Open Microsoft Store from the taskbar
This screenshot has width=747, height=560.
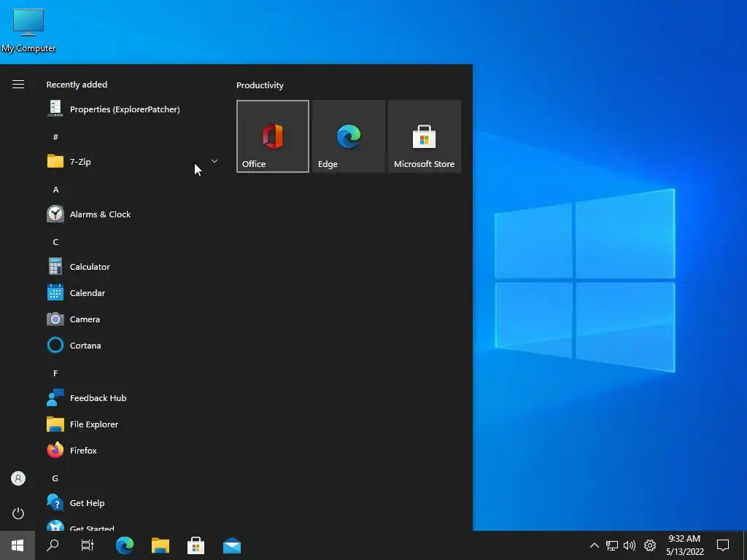click(x=196, y=545)
